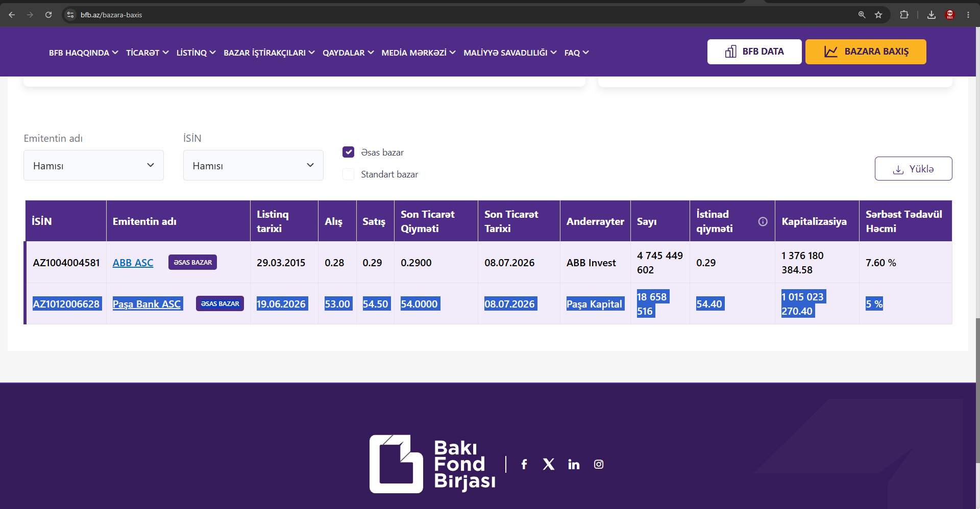Open the Paşa Bank ASC issuer link

[x=146, y=304]
